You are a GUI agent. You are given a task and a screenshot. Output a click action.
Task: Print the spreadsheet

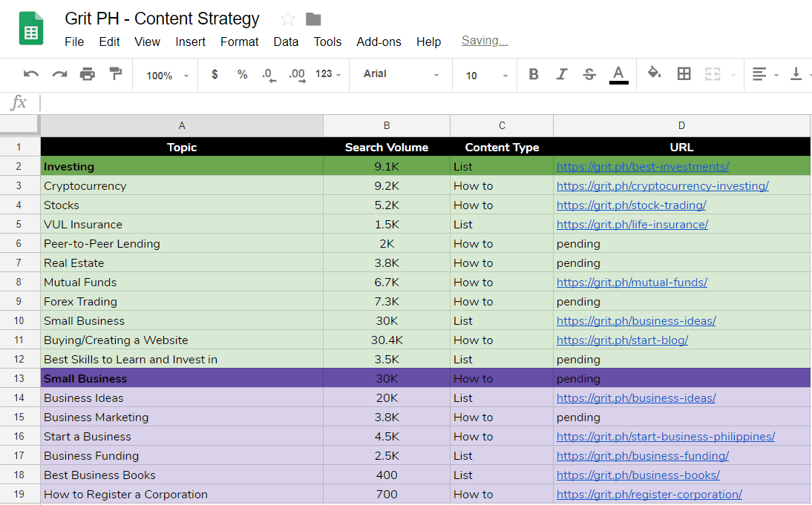88,74
